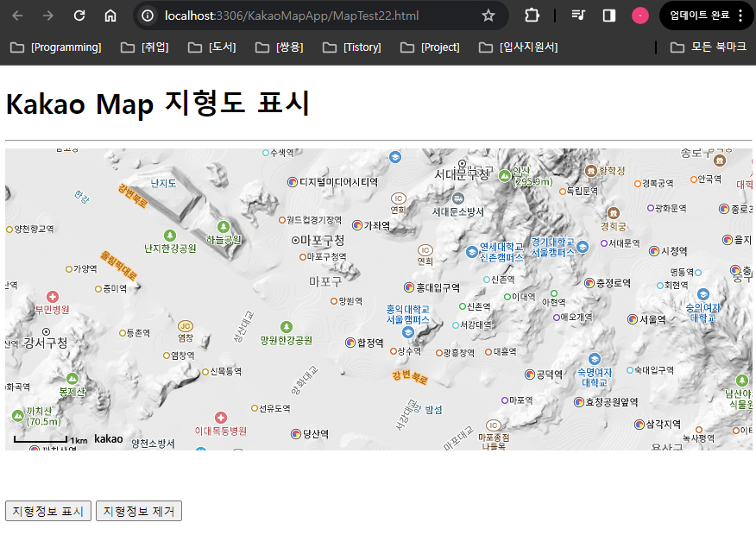Open the [취업] bookmark folder

[x=145, y=47]
